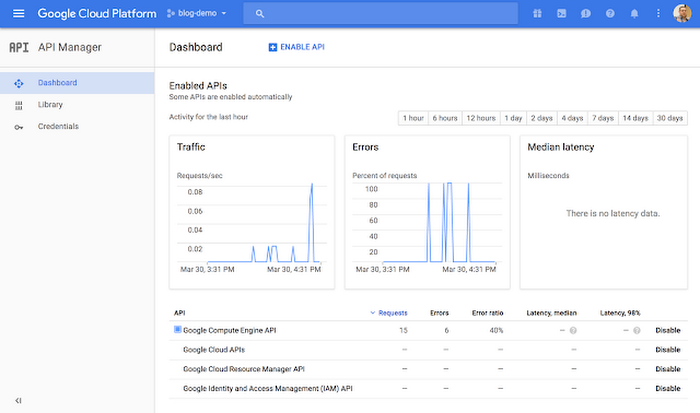Click the Library grid icon

[18, 105]
